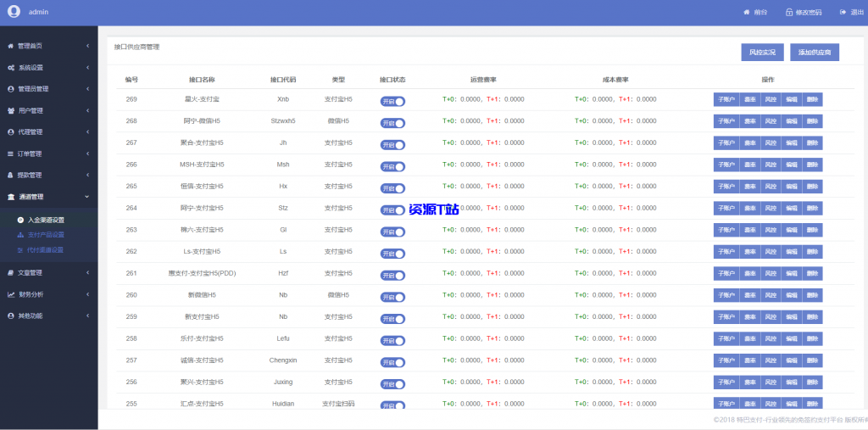Image resolution: width=868 pixels, height=430 pixels.
Task: Click the 系统设置 gears icon in sidebar
Action: (11, 68)
